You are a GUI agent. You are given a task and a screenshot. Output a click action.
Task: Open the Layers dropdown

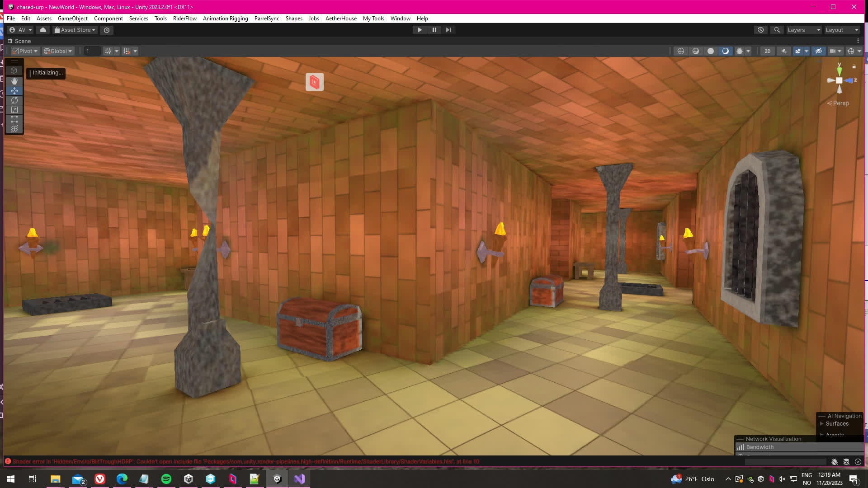pyautogui.click(x=803, y=30)
